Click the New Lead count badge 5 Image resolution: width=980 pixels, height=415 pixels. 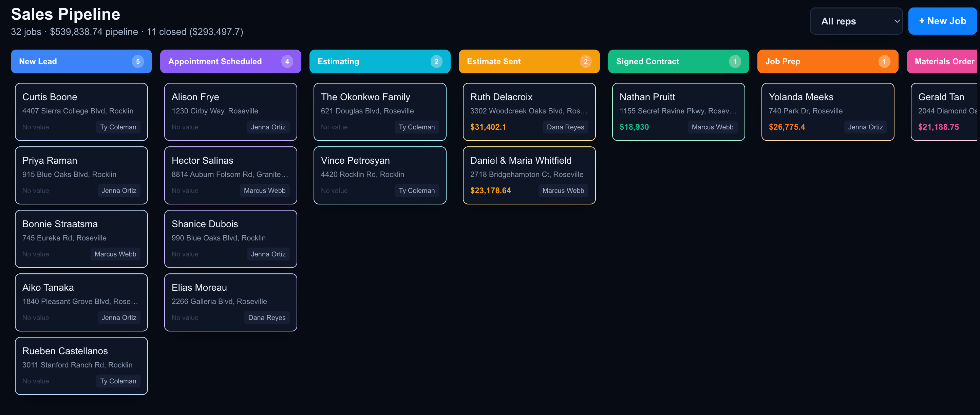tap(138, 62)
